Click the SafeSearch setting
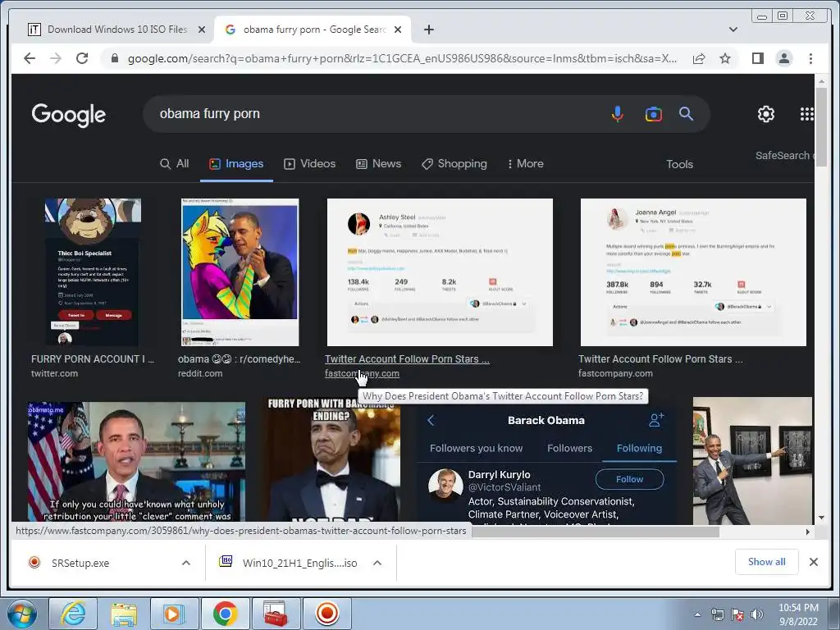The image size is (840, 630). pos(783,155)
